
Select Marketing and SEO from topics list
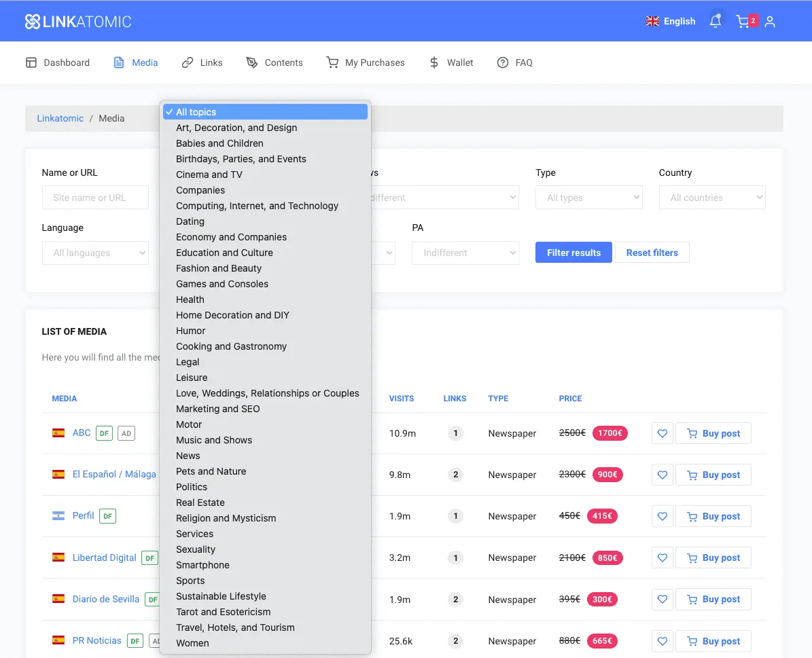(217, 409)
